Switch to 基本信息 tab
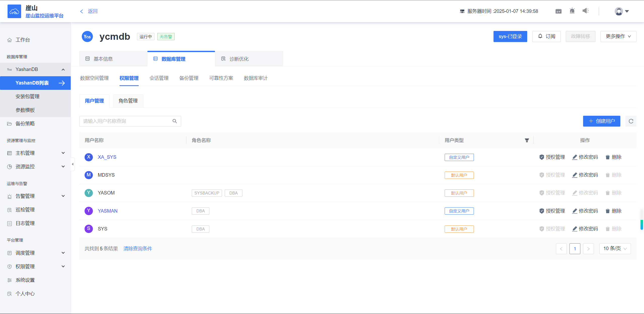 pos(113,59)
